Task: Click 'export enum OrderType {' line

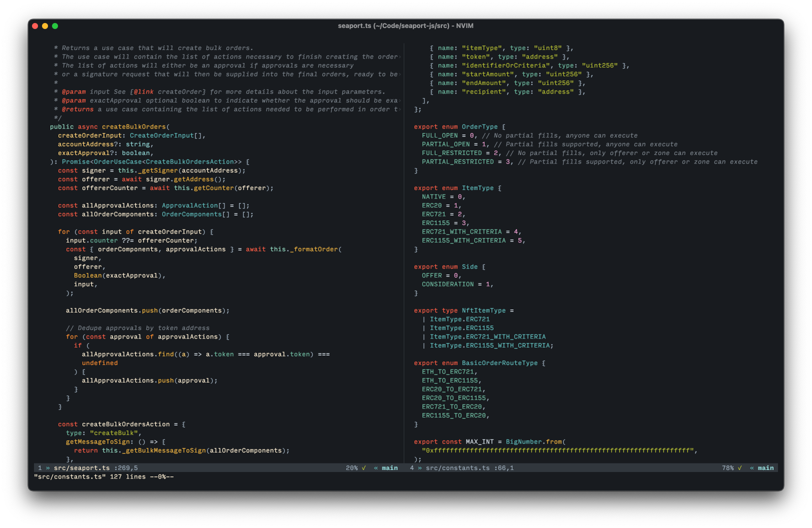Action: tap(460, 127)
